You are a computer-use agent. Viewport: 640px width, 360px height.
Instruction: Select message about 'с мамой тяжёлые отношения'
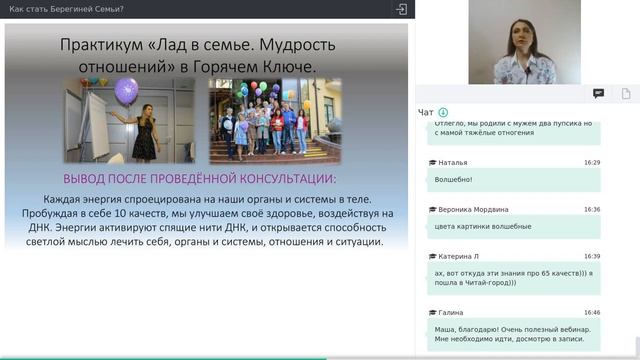coord(514,133)
